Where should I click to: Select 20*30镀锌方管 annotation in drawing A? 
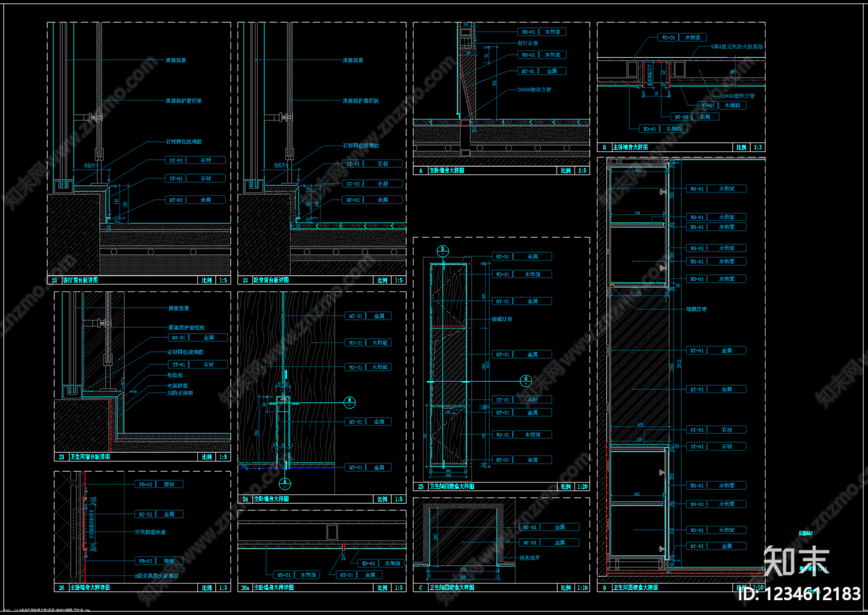click(534, 90)
